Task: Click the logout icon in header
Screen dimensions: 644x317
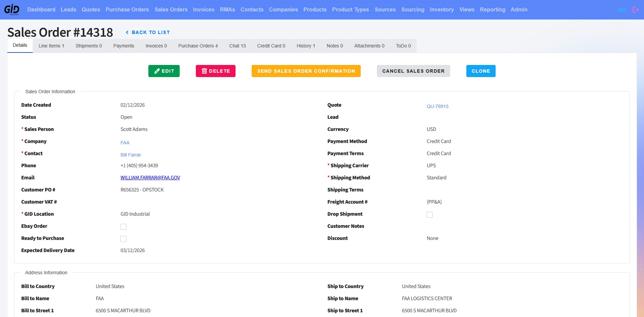Action: click(635, 10)
